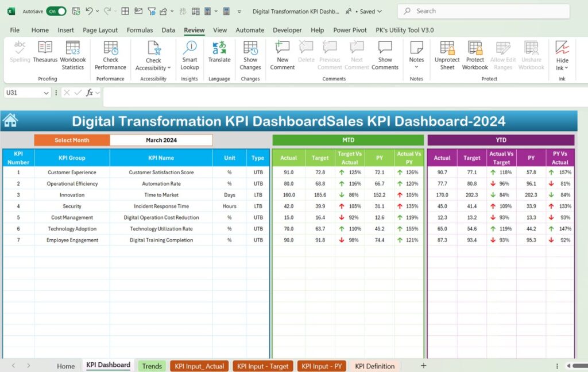The image size is (588, 372).
Task: Open the Developer ribbon tab
Action: (x=287, y=30)
